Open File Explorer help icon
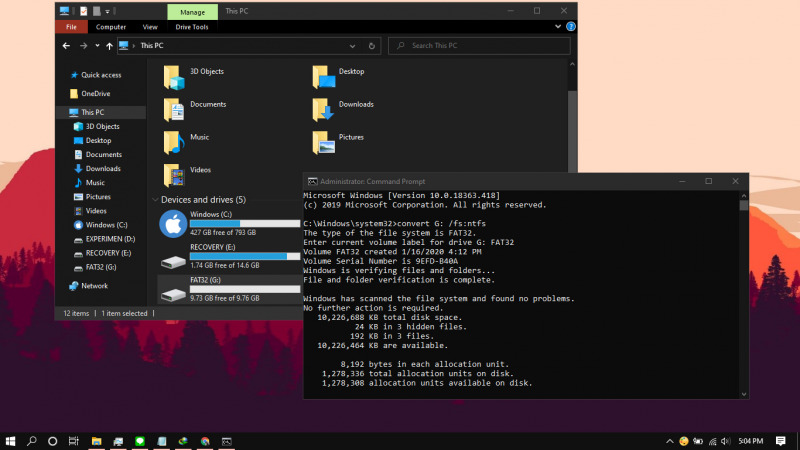 click(x=571, y=27)
